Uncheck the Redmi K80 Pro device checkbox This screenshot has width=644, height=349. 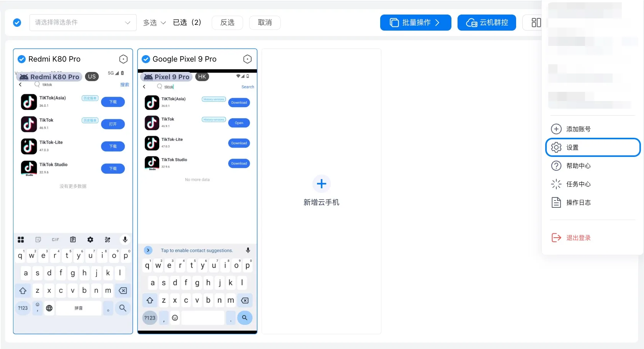pos(22,59)
